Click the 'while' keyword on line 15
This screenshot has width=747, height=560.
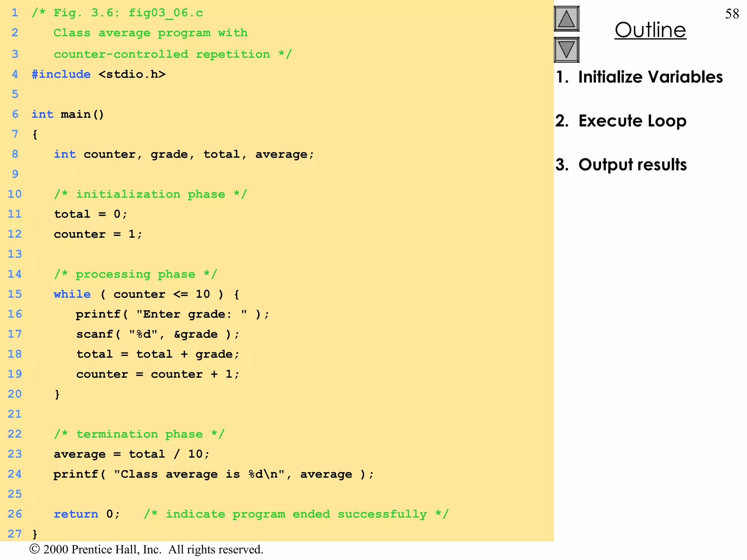point(72,294)
